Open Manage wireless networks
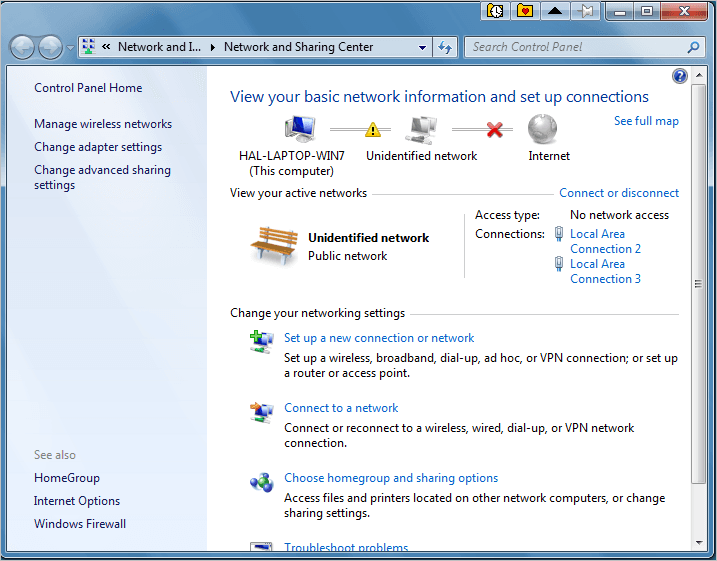 103,124
